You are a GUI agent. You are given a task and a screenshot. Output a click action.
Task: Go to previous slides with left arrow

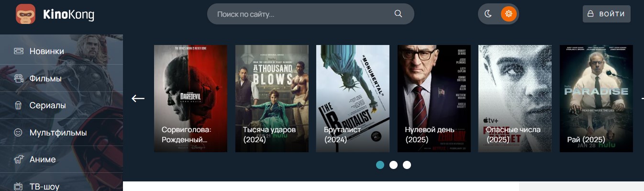(x=138, y=98)
